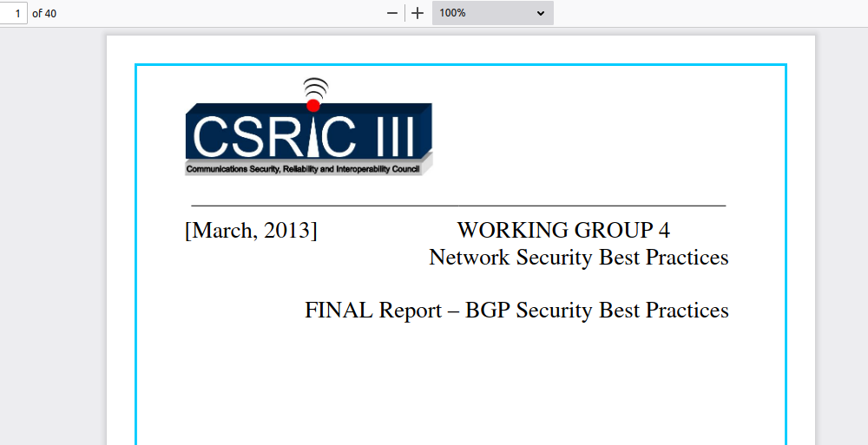The image size is (868, 445).
Task: Click the zoom in plus button
Action: point(418,13)
